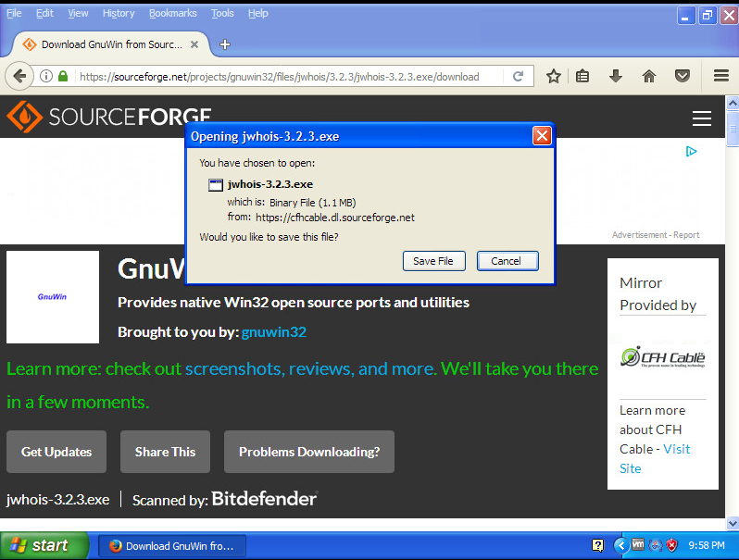This screenshot has width=739, height=560.
Task: Select the Download GnuWin browser tab
Action: [x=111, y=44]
